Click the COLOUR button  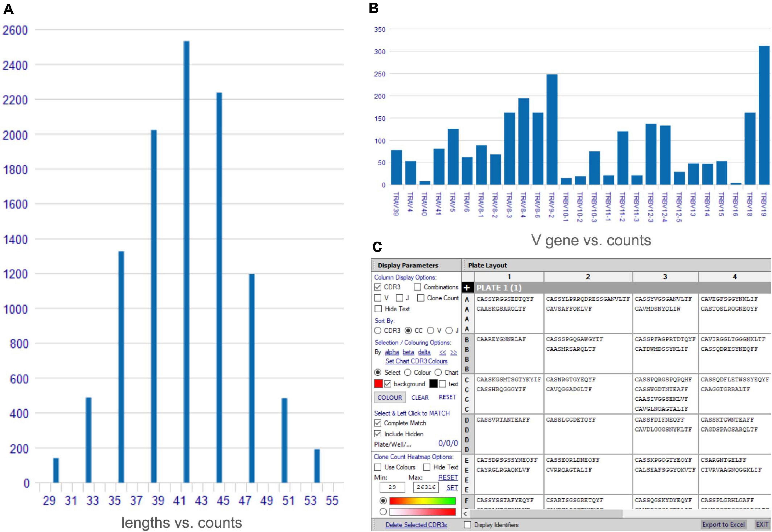coord(390,398)
